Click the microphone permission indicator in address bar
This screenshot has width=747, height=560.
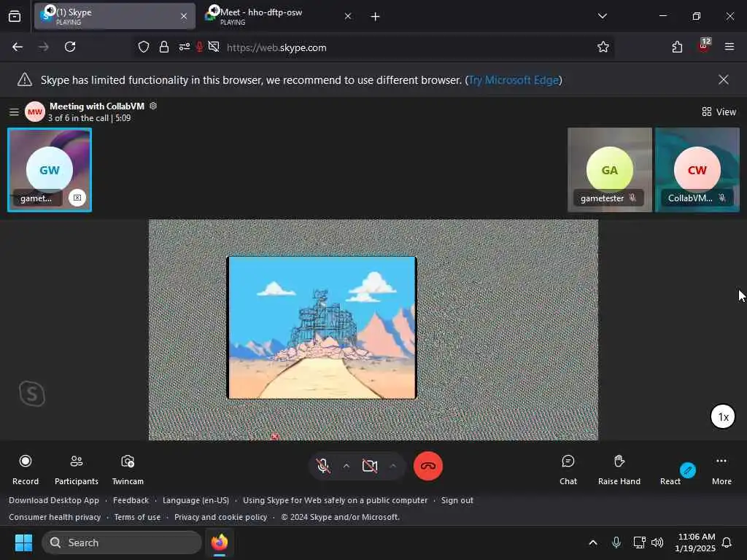click(200, 47)
